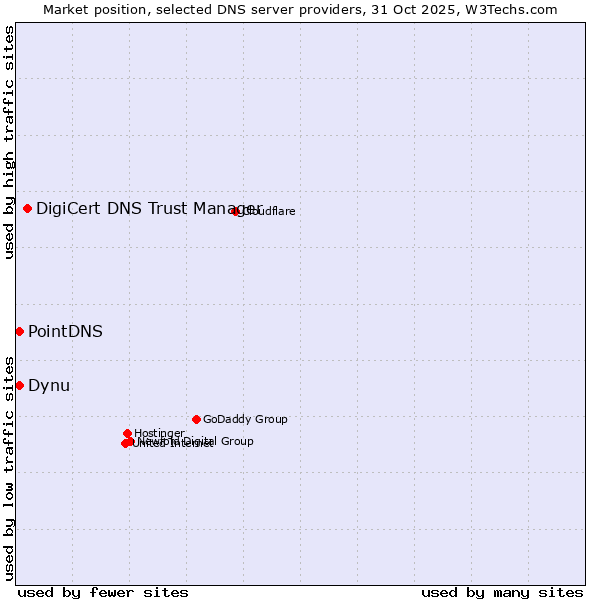Select the PointDNS red marker
The height and width of the screenshot is (600, 600).
pos(19,331)
